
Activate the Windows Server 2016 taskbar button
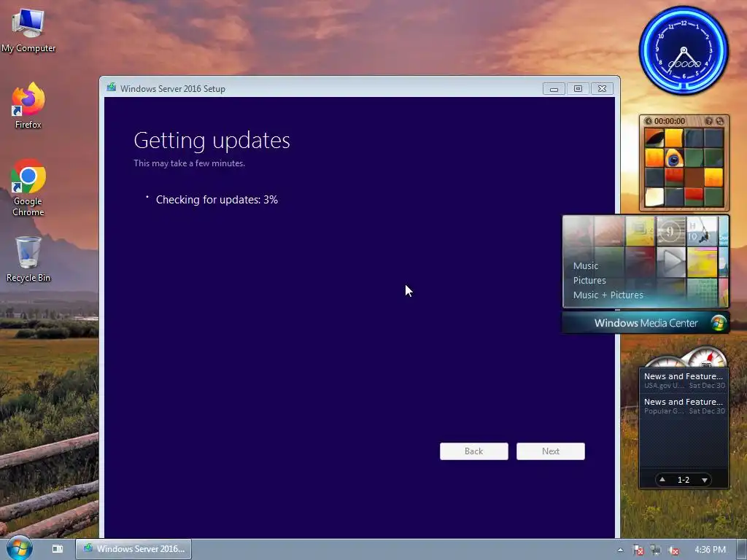(133, 548)
